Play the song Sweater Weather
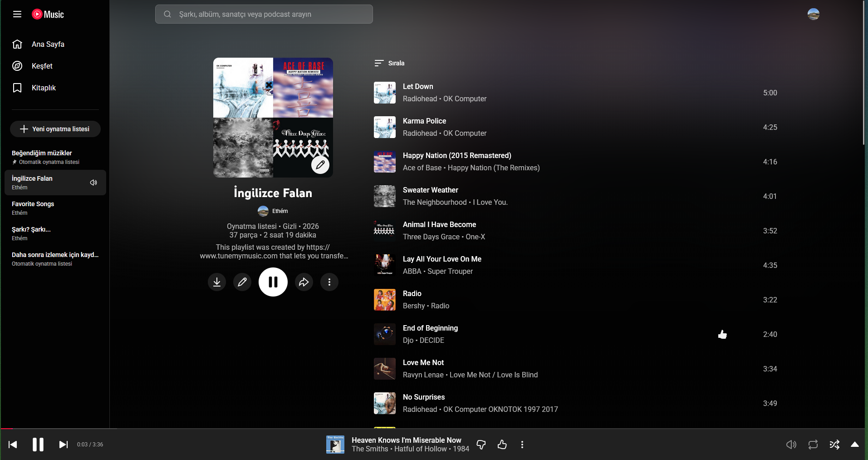The image size is (868, 460). (431, 190)
